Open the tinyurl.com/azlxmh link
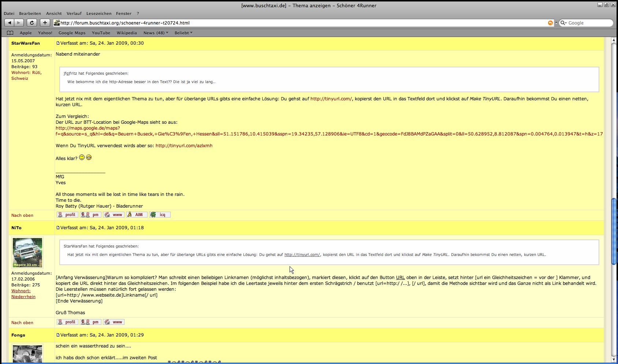 pyautogui.click(x=184, y=146)
